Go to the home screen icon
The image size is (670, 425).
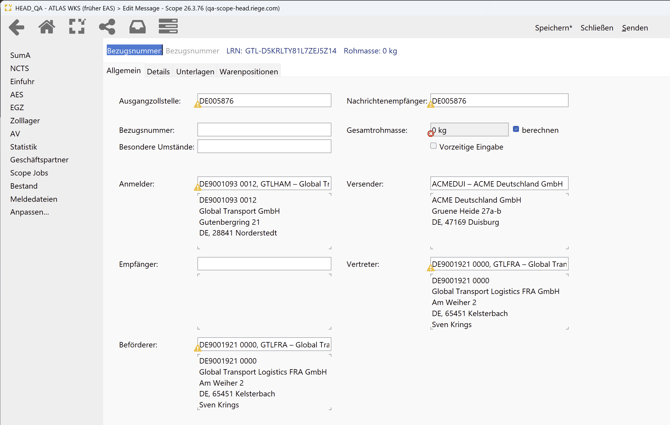point(47,28)
